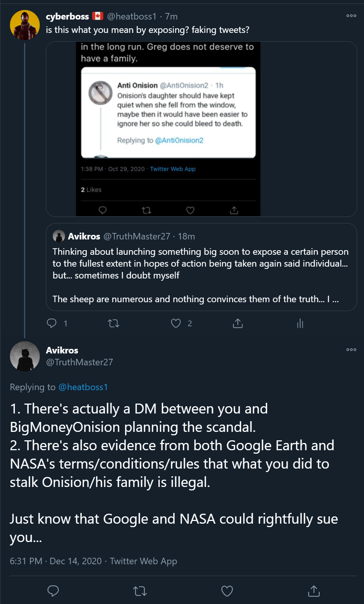Open the quoted Avikros tweet
This screenshot has width=364, height=604.
coord(201,267)
